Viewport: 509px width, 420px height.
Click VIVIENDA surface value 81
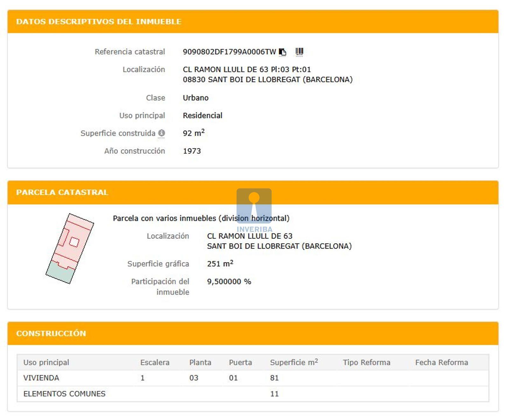[274, 378]
